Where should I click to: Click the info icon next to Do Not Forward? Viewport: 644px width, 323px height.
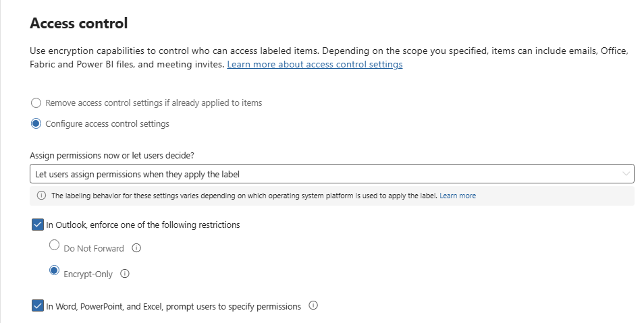pos(136,248)
